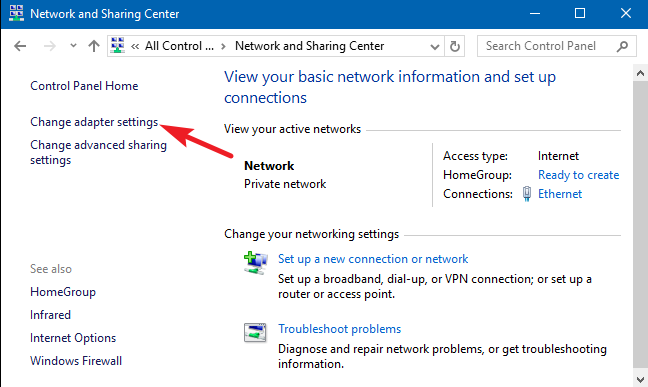
Task: Minimize the Network and Sharing Center window
Action: coord(535,14)
